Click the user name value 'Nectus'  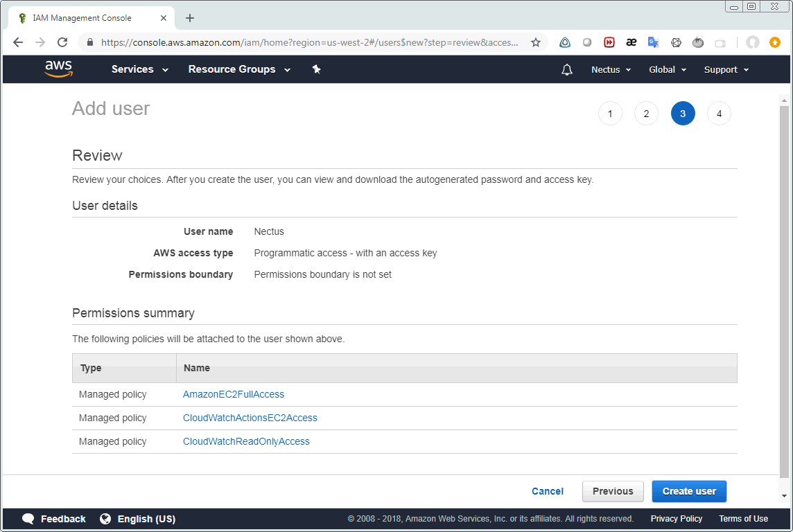(x=269, y=232)
